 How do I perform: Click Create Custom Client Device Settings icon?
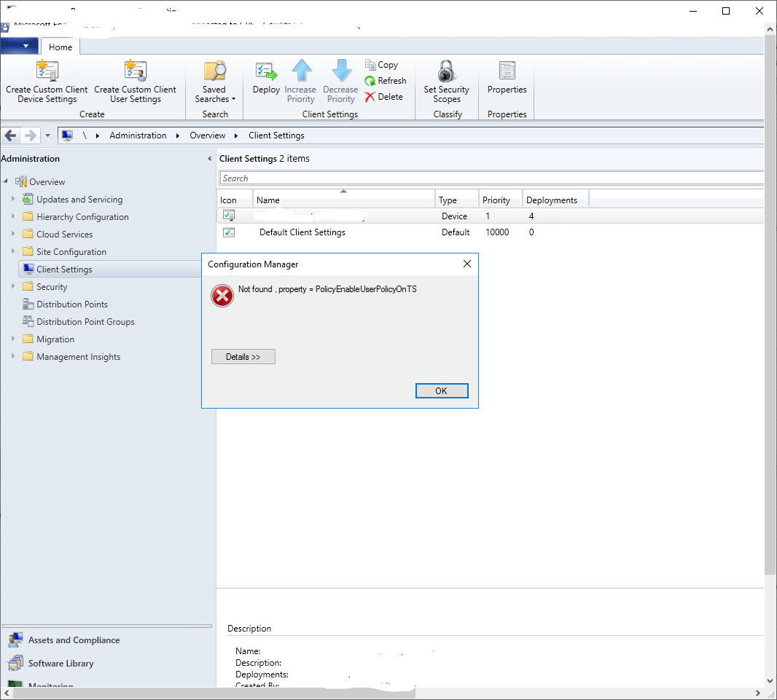pyautogui.click(x=47, y=71)
